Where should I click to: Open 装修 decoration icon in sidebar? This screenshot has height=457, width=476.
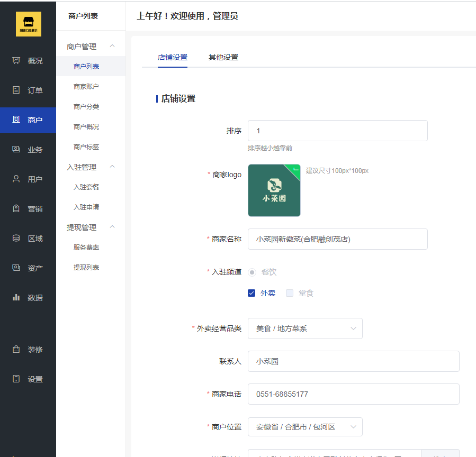pyautogui.click(x=16, y=349)
